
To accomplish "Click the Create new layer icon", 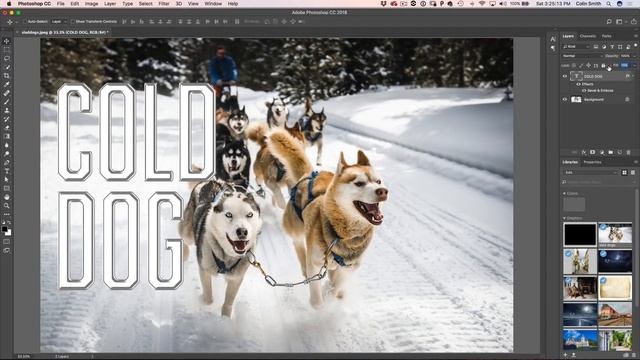I will coord(620,152).
